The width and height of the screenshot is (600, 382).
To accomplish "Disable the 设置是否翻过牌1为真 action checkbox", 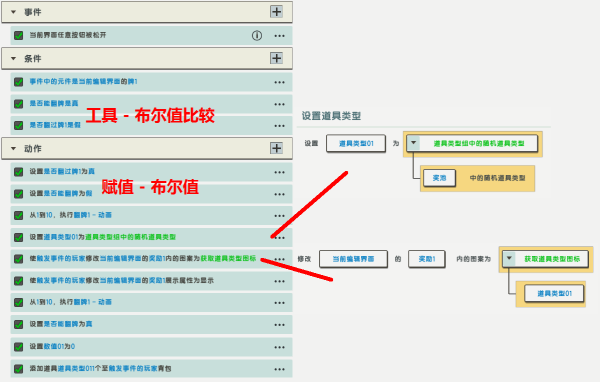I will point(18,172).
